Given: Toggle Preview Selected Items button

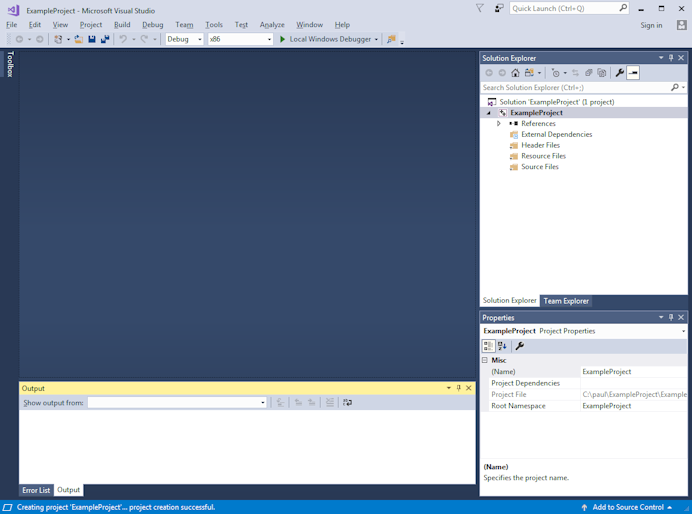Looking at the screenshot, I should coord(633,73).
